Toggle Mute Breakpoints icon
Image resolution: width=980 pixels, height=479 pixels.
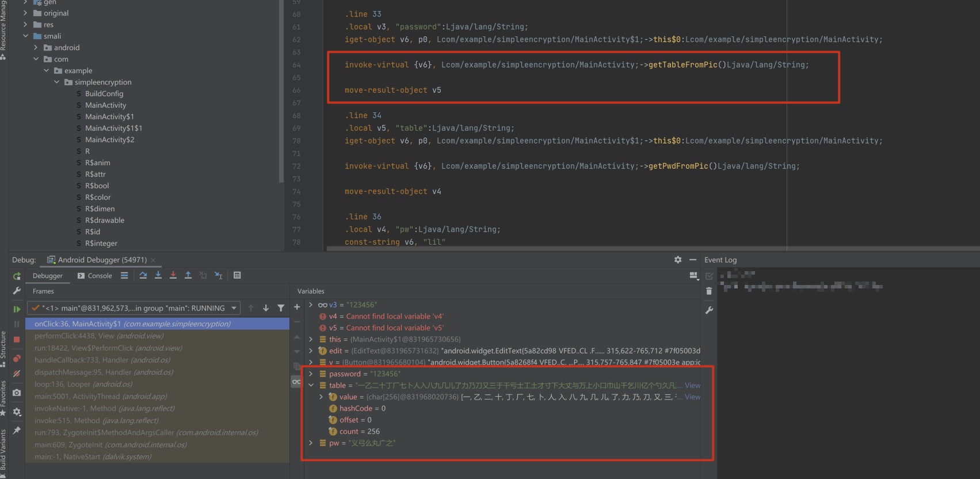click(17, 373)
